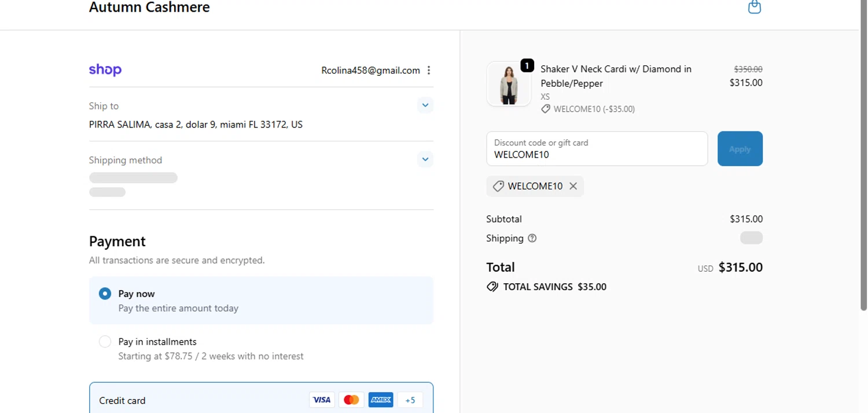
Task: Remove the WELCOME10 discount chip
Action: click(x=573, y=186)
